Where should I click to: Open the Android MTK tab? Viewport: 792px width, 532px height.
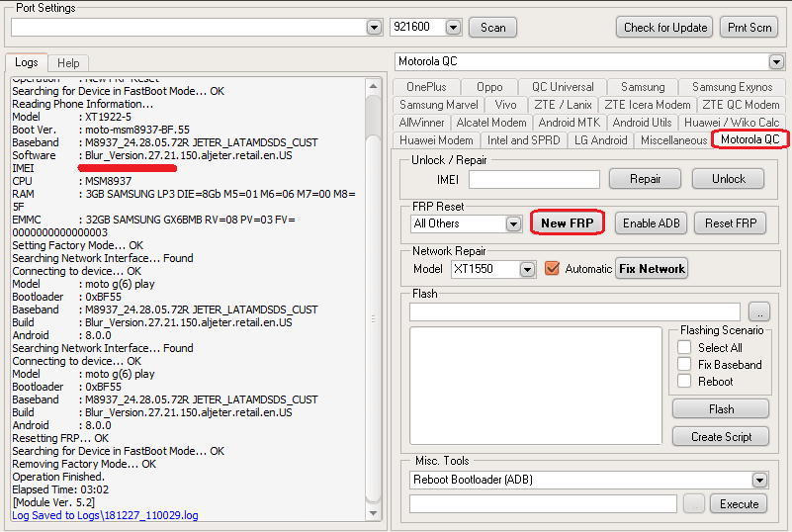pos(570,123)
